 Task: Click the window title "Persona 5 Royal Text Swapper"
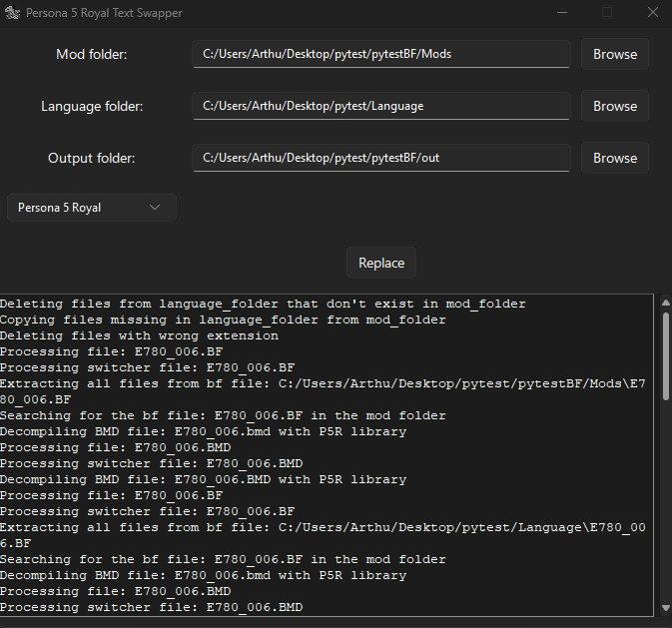pos(104,13)
